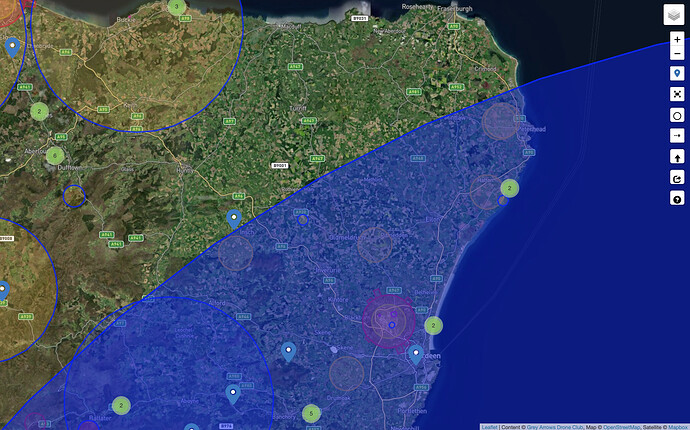Open the cluster marker labeled 3 near Buckie
This screenshot has height=430, width=690.
tap(176, 7)
